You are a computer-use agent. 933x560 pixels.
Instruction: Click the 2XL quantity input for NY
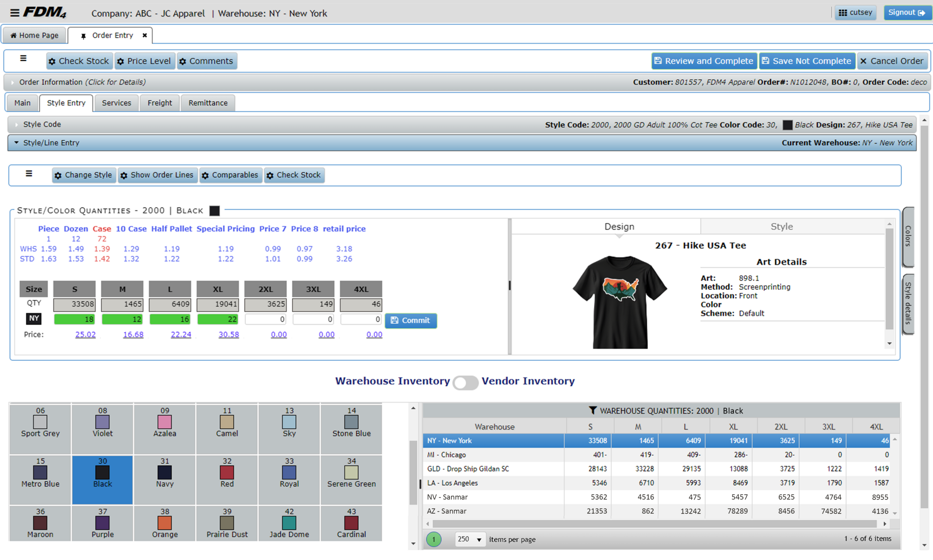265,320
